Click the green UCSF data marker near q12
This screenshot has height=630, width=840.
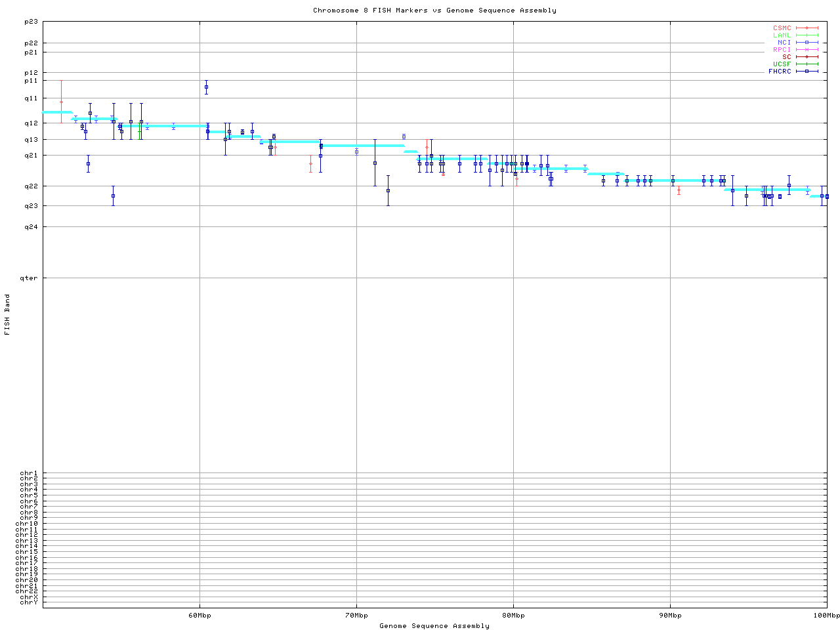[139, 131]
